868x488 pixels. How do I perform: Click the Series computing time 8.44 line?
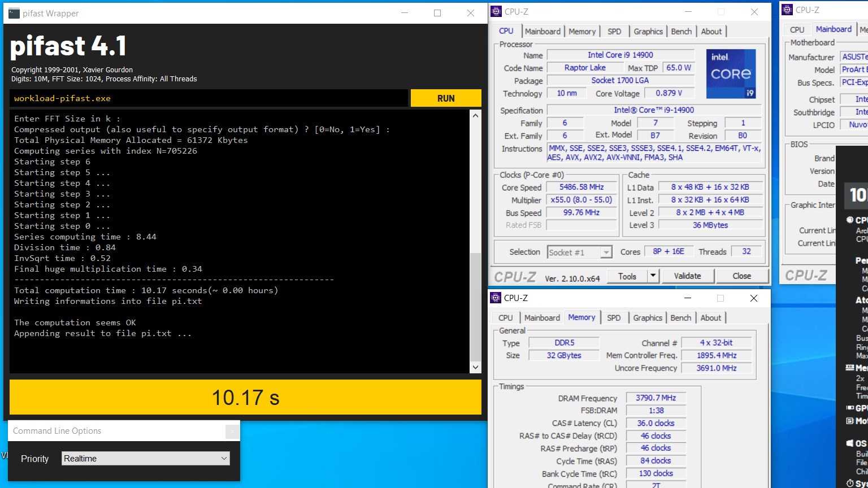click(x=85, y=237)
